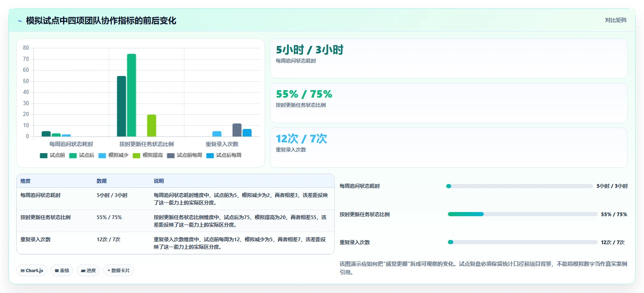Click the 说明 column header
Image resolution: width=644 pixels, height=293 pixels.
pyautogui.click(x=159, y=181)
